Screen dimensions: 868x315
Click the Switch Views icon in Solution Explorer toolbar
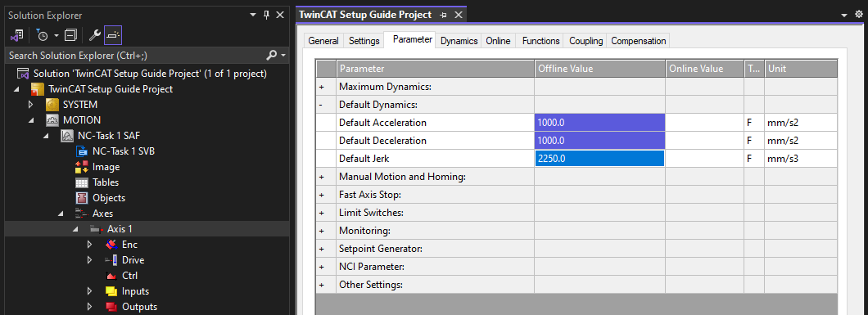click(x=16, y=36)
